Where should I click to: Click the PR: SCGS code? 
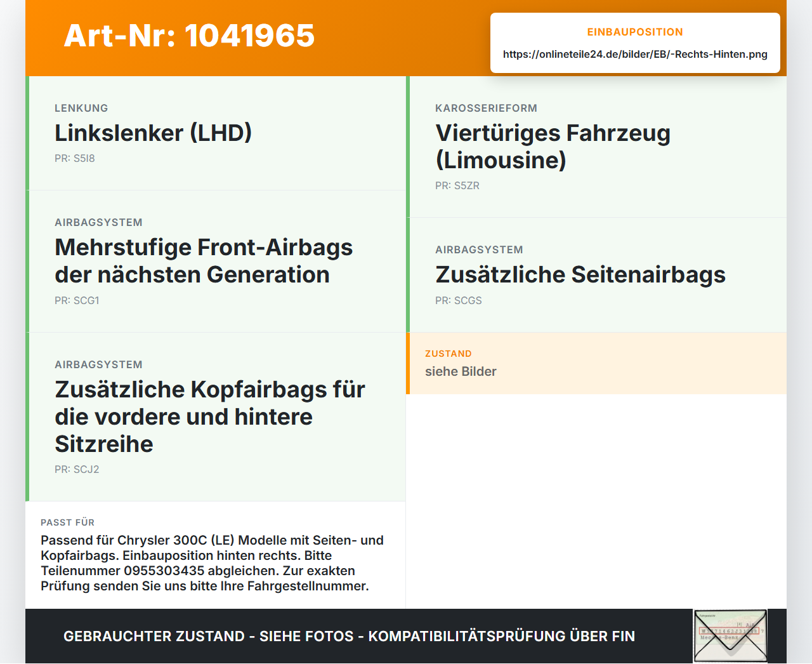[459, 301]
